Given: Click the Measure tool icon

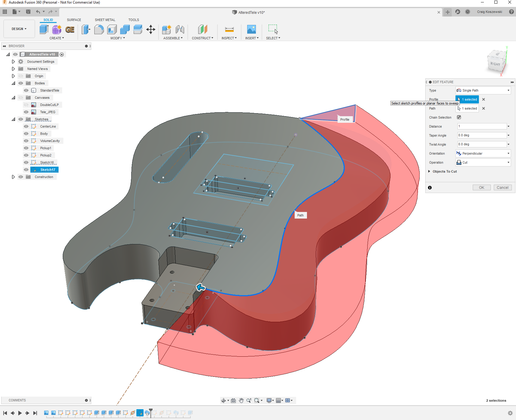Looking at the screenshot, I should 229,29.
